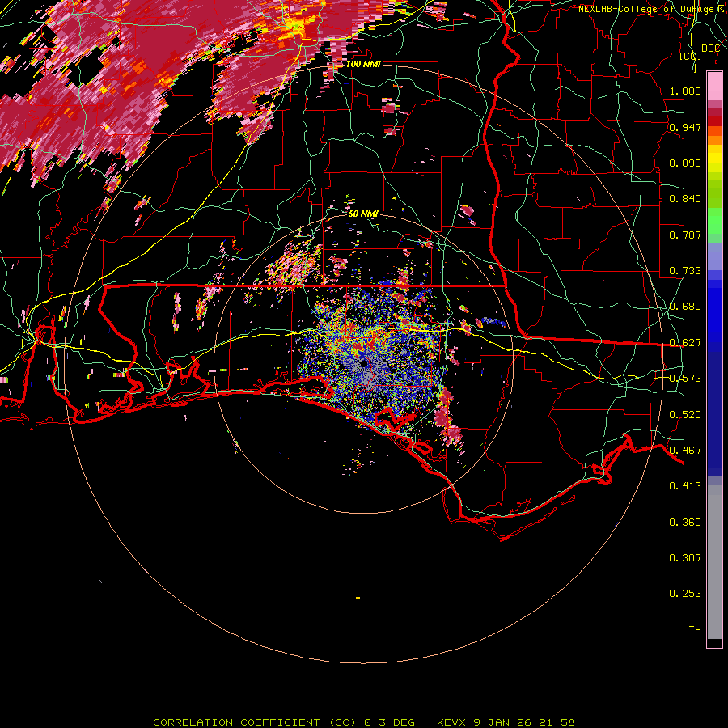Click the 0.680 legend value
This screenshot has width=728, height=728.
click(x=685, y=307)
